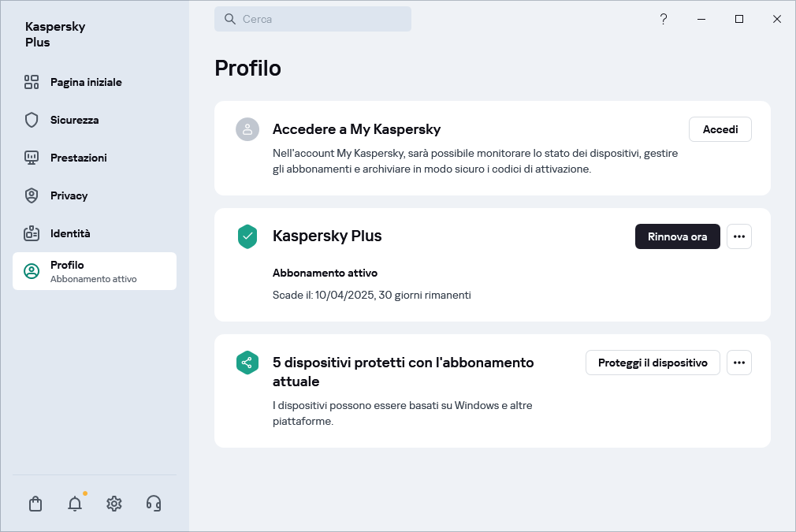The image size is (796, 532).
Task: Click the green share devices icon
Action: [x=247, y=363]
